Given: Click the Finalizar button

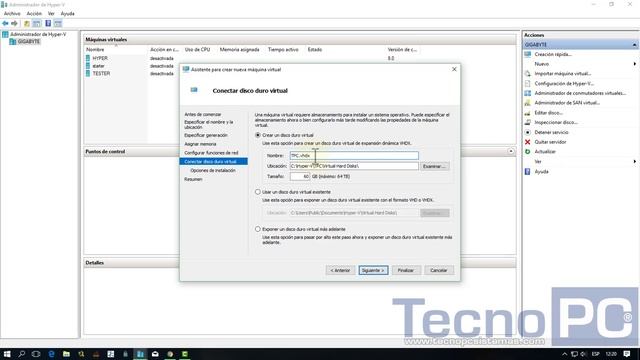Looking at the screenshot, I should pos(406,270).
